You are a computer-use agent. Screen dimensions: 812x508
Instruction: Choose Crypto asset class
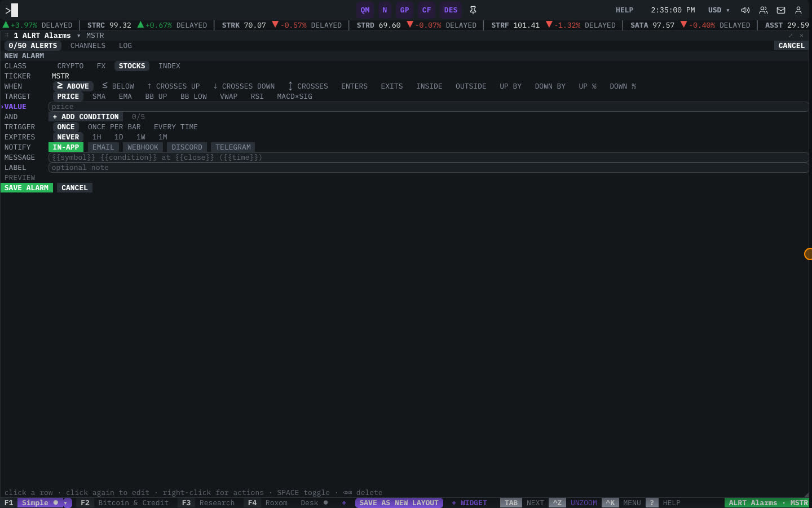[70, 66]
